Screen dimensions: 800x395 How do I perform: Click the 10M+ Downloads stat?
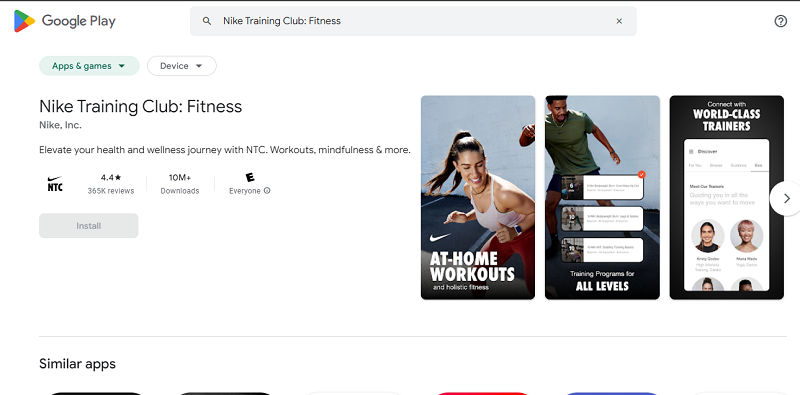click(x=180, y=184)
